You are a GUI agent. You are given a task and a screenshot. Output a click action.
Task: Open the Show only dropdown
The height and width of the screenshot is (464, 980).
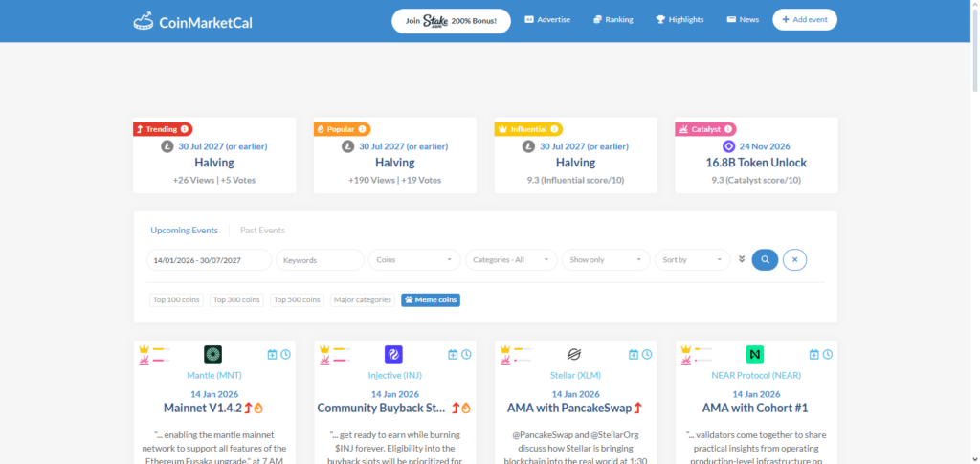tap(606, 260)
